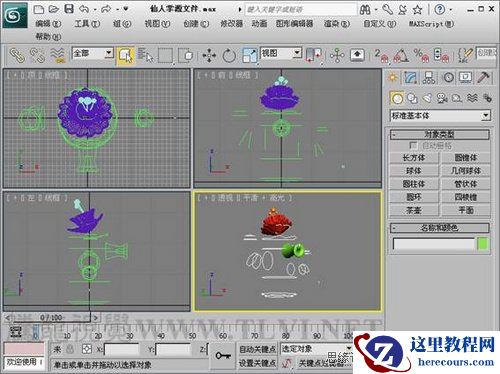The width and height of the screenshot is (500, 374).
Task: Switch to the Display panel tab
Action: point(465,78)
